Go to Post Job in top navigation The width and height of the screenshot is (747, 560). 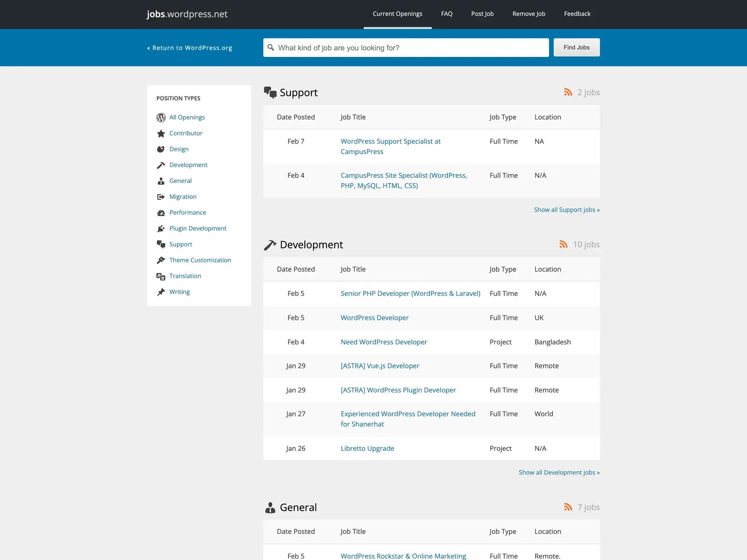point(482,14)
